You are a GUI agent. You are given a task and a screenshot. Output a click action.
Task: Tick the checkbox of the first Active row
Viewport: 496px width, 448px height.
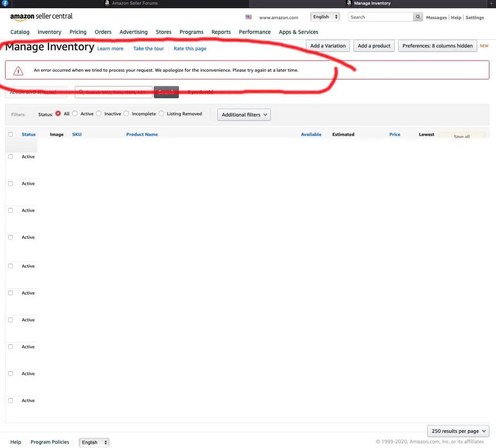11,157
